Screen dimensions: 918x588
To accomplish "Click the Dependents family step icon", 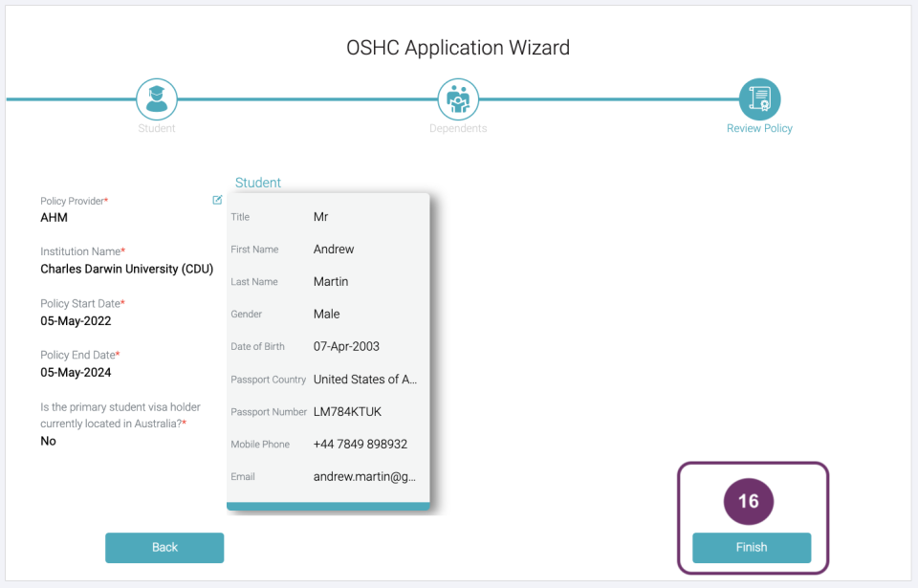I will coord(458,98).
